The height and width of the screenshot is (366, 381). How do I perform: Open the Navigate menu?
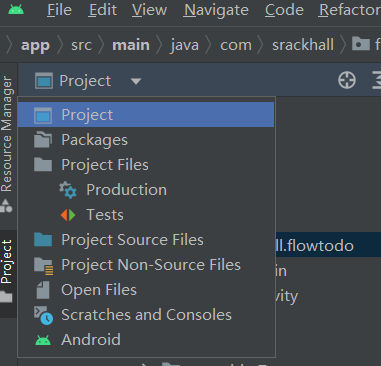(x=216, y=10)
